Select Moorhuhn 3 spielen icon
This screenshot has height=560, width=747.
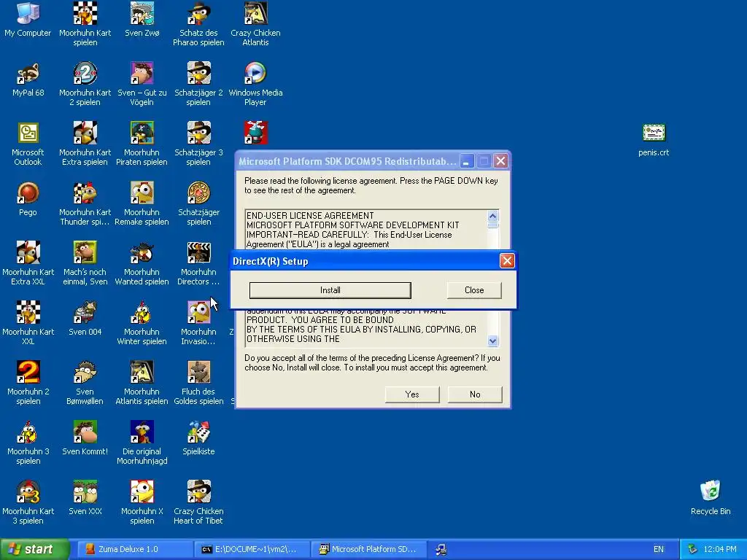(x=28, y=443)
